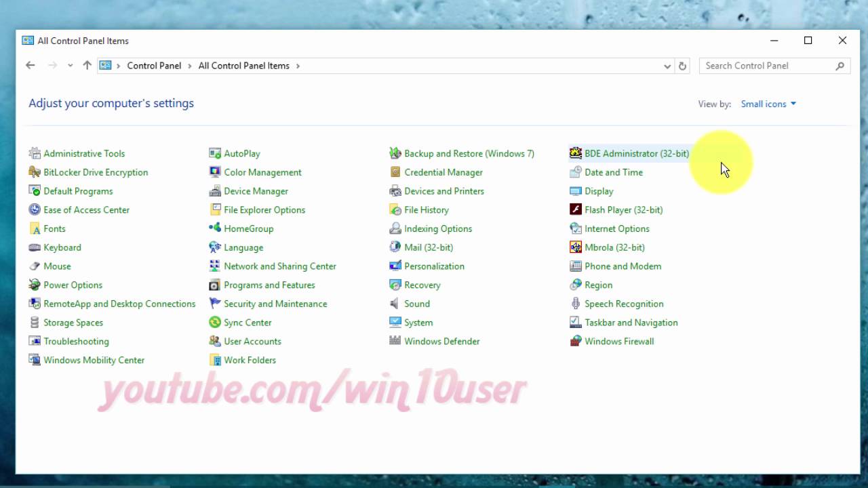868x488 pixels.
Task: Expand the chevron after Control Panel breadcrumb
Action: (x=190, y=66)
